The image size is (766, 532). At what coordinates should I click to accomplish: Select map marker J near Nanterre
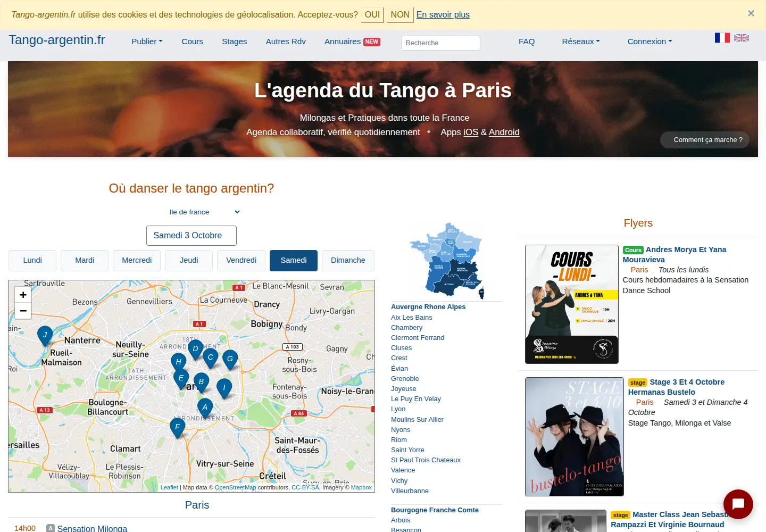click(45, 335)
